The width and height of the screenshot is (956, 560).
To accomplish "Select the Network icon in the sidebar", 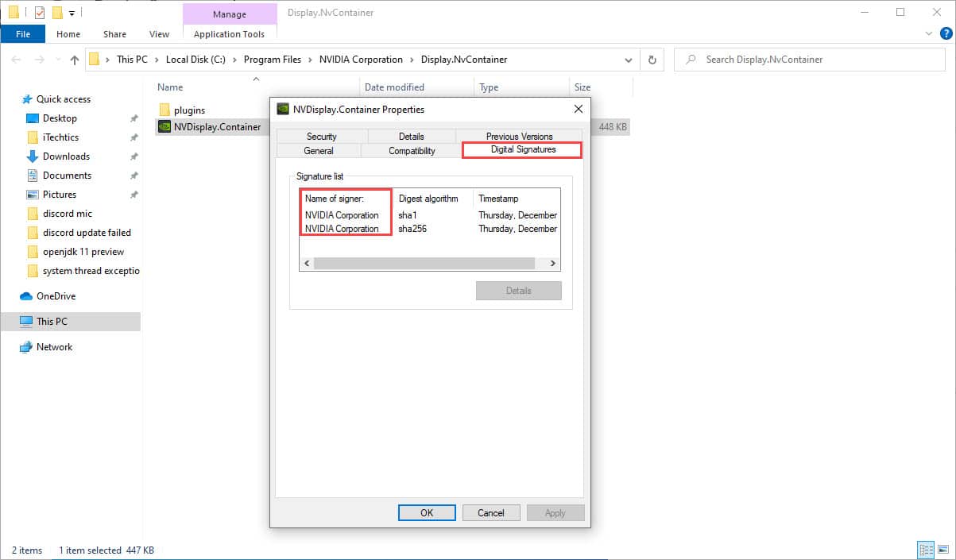I will coord(26,347).
